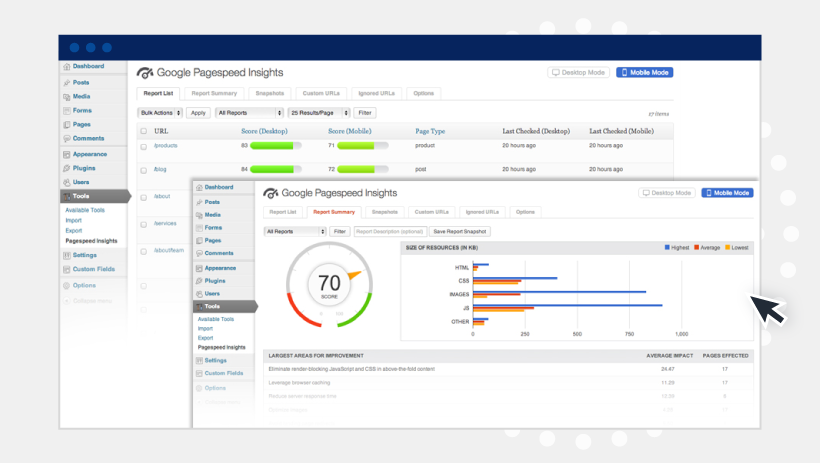Click Filter button in front window
The image size is (820, 463).
click(x=340, y=231)
